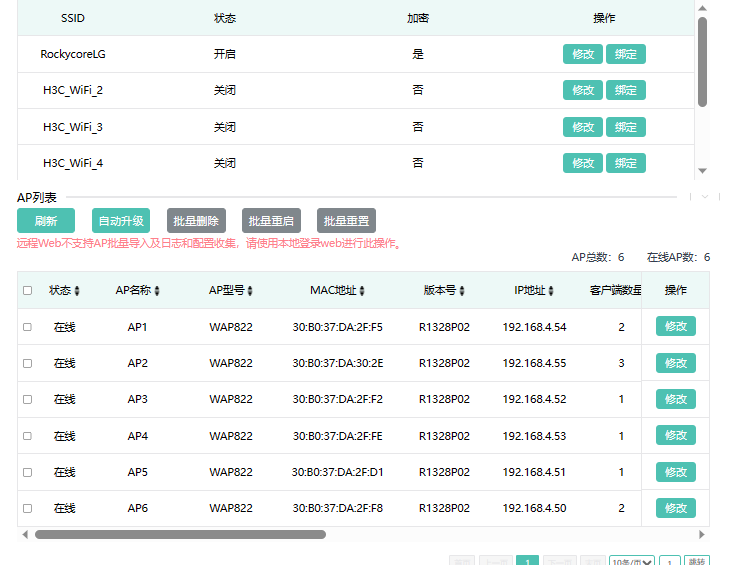
Task: Click the 批量删除 button
Action: (196, 220)
